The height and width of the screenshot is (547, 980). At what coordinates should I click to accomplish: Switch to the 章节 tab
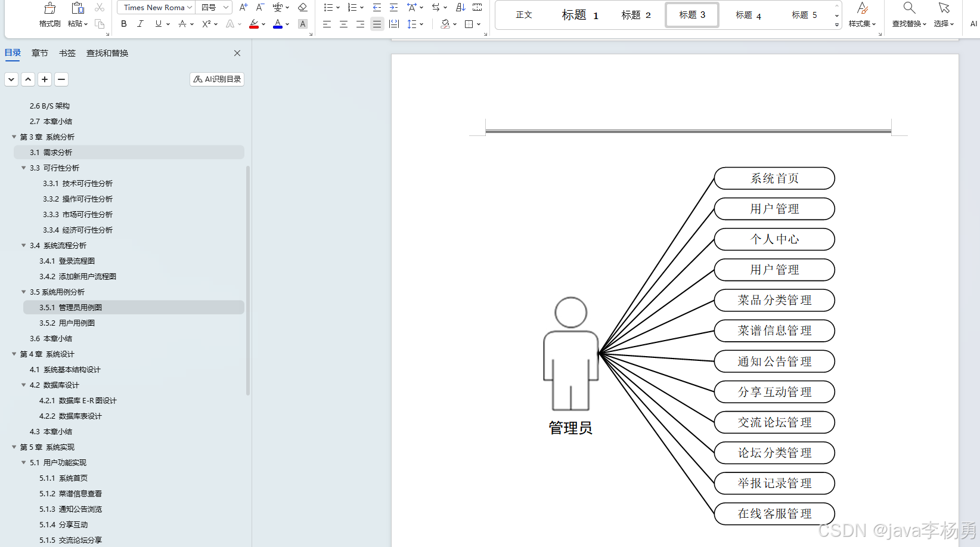(x=40, y=53)
